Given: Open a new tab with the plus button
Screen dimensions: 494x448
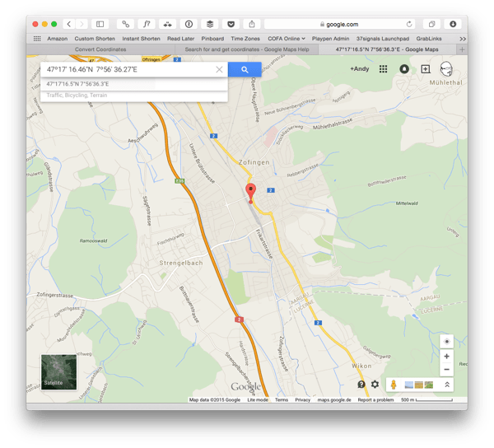Looking at the screenshot, I should click(x=462, y=49).
